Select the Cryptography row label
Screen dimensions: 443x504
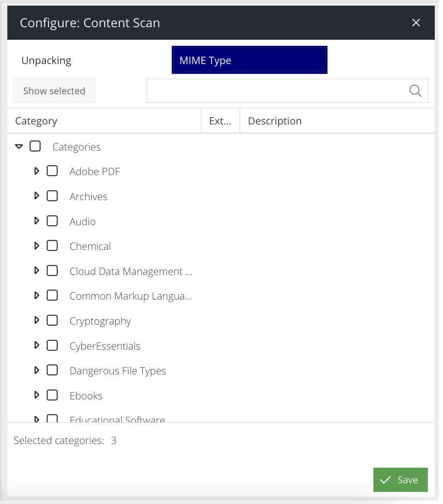point(100,321)
